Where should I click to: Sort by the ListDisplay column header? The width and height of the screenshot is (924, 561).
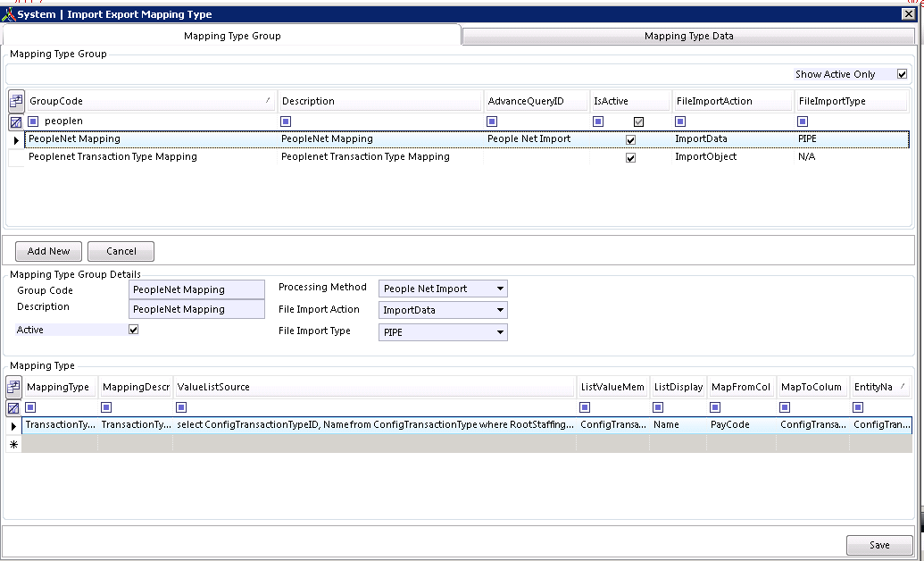click(x=678, y=387)
